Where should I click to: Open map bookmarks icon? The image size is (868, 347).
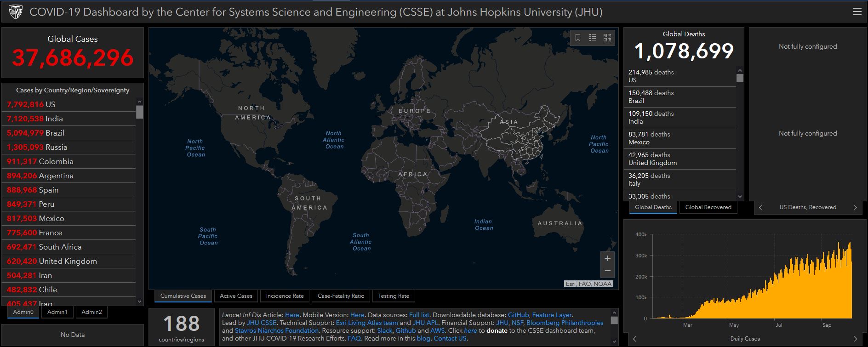[578, 38]
